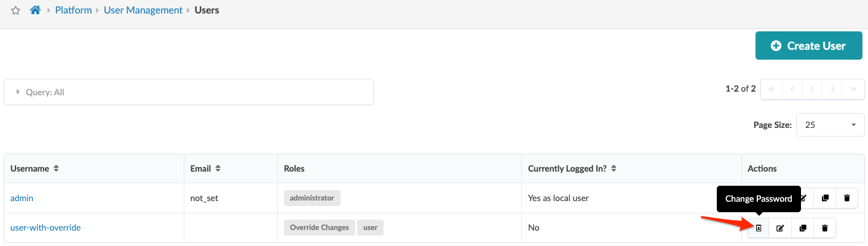Sort by Currently Logged In column
Viewport: 868px width, 246px height.
pyautogui.click(x=614, y=169)
